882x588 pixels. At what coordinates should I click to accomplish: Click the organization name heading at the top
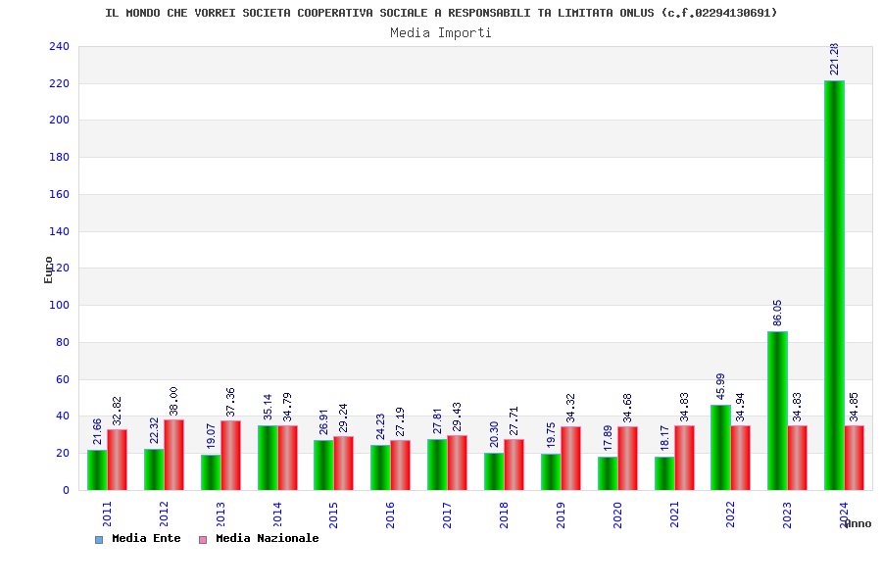point(441,13)
